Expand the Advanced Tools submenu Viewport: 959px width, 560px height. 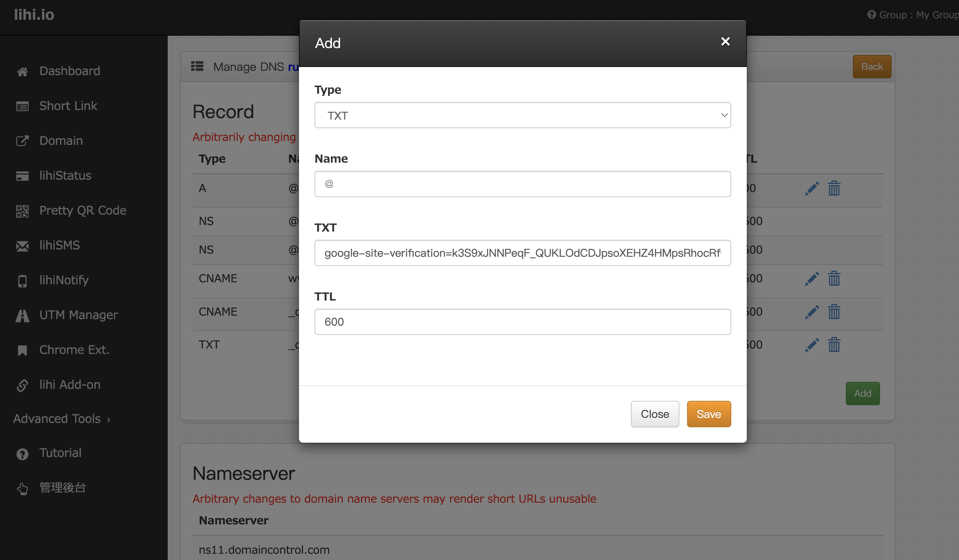(62, 419)
